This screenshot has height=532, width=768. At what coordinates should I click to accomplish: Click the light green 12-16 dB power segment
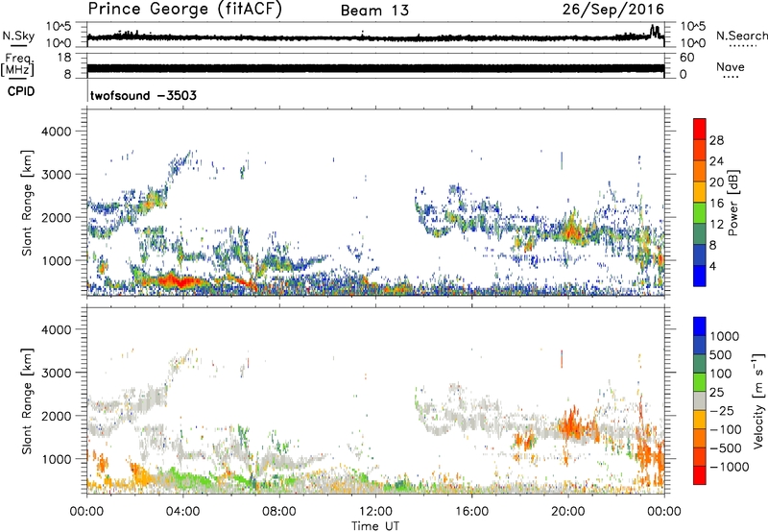point(700,212)
